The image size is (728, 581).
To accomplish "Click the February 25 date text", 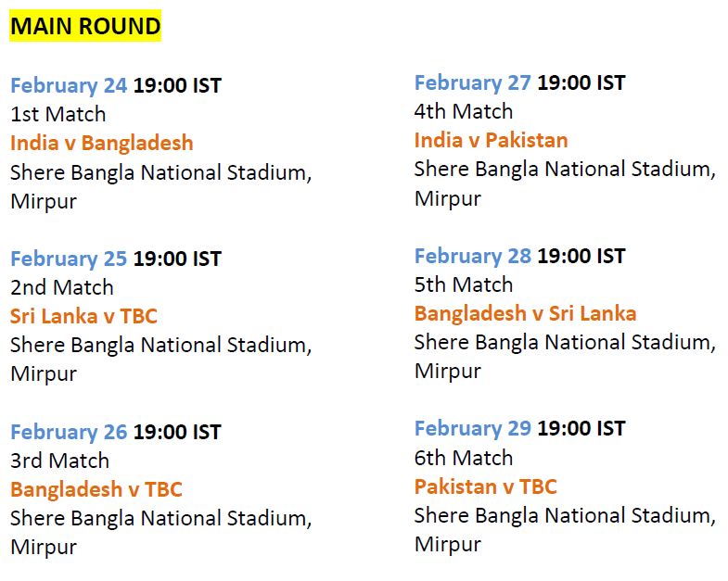I will [69, 259].
